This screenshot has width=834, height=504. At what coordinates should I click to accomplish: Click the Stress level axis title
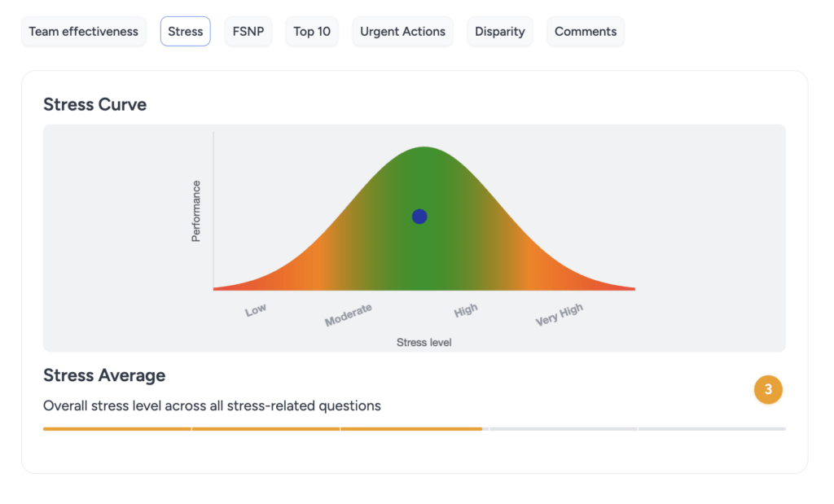click(x=424, y=342)
